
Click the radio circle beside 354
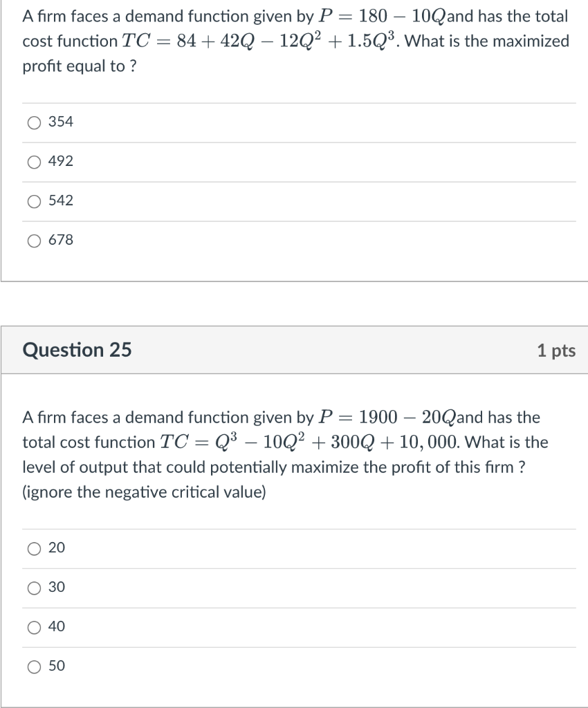pyautogui.click(x=34, y=122)
